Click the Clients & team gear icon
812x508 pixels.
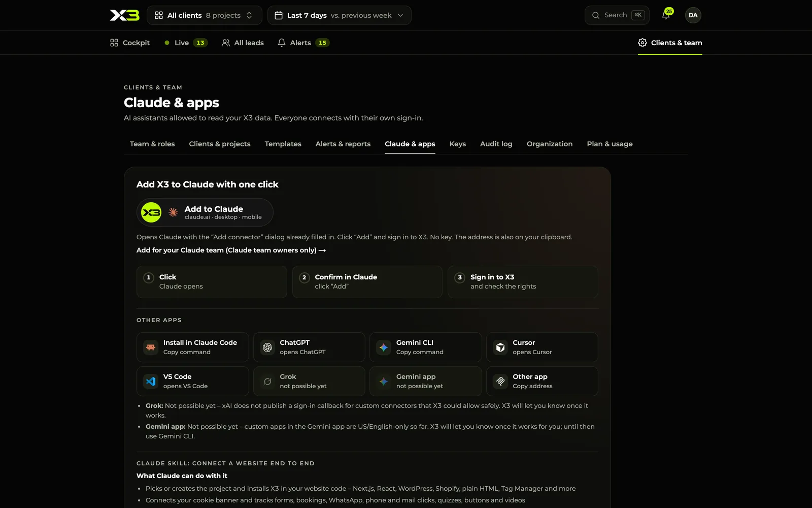[x=642, y=43]
